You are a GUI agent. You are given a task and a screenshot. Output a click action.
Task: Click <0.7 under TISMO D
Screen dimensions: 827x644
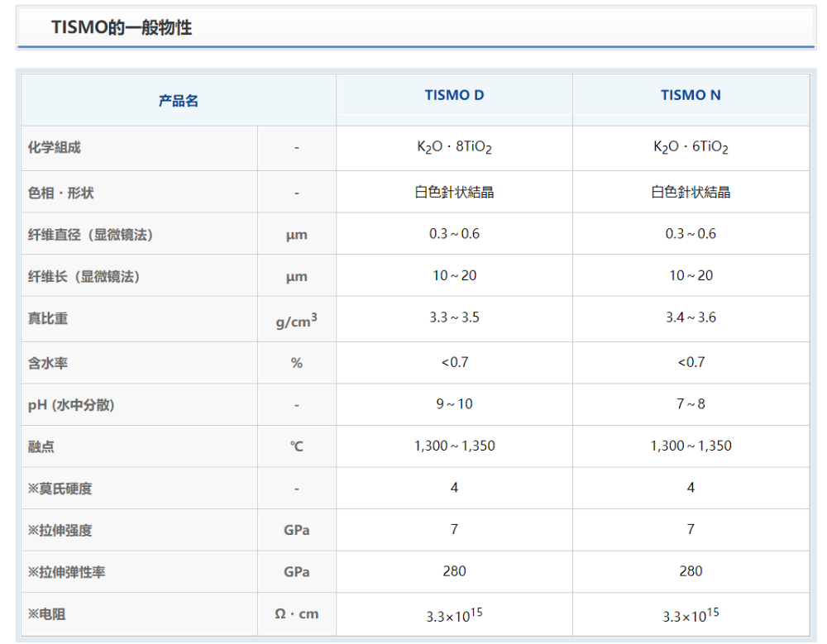point(454,362)
